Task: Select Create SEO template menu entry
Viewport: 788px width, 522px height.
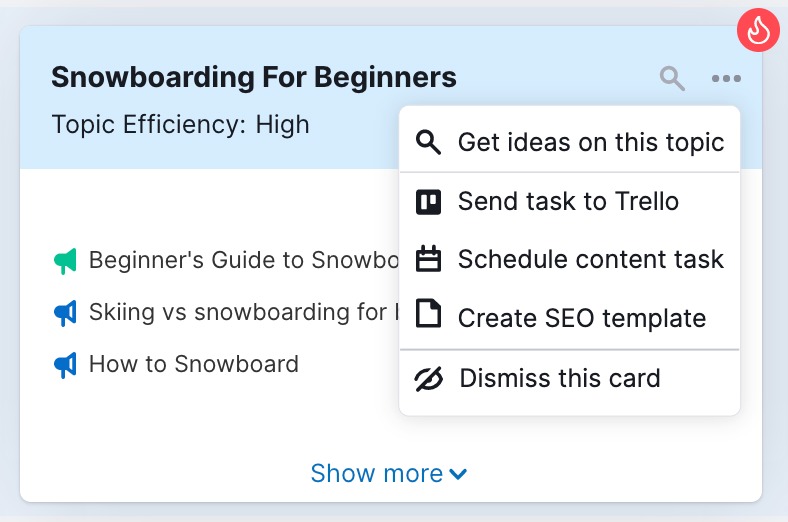Action: click(581, 319)
